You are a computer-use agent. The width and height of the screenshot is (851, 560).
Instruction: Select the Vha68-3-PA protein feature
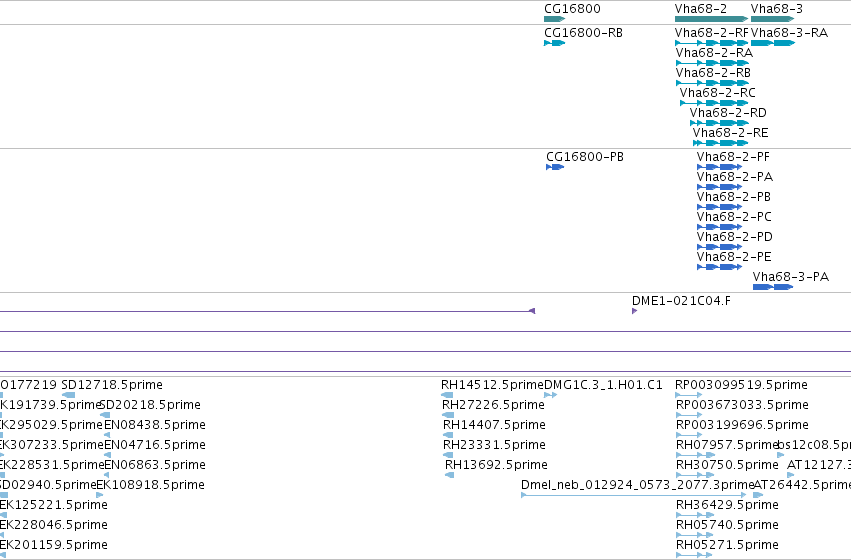point(791,278)
